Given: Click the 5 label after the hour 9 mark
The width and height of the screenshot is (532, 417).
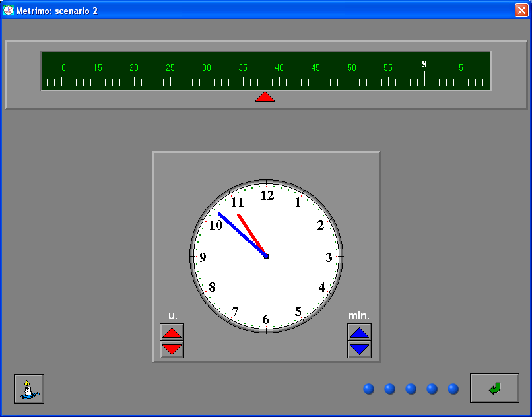Looking at the screenshot, I should (x=461, y=67).
